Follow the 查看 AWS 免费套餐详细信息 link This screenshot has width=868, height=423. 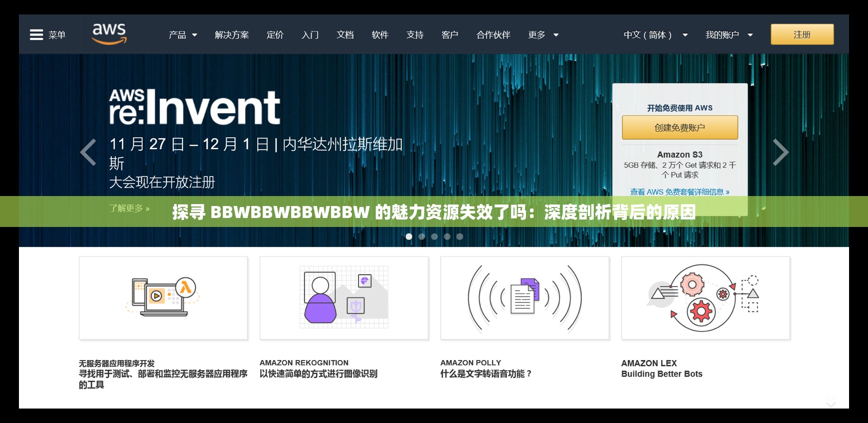(680, 192)
